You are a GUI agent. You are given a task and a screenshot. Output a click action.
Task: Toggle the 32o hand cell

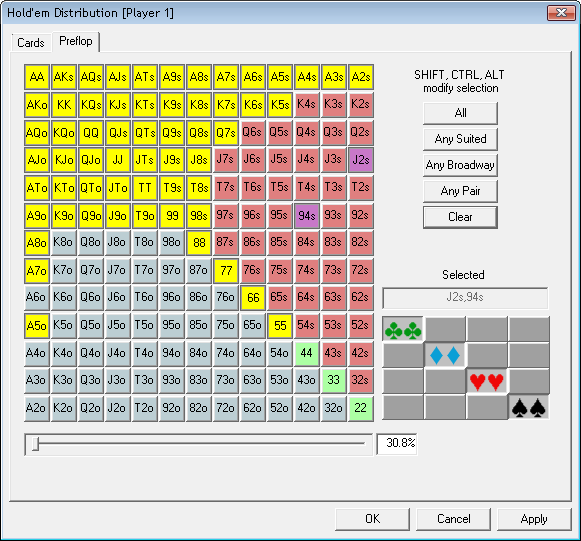click(334, 408)
